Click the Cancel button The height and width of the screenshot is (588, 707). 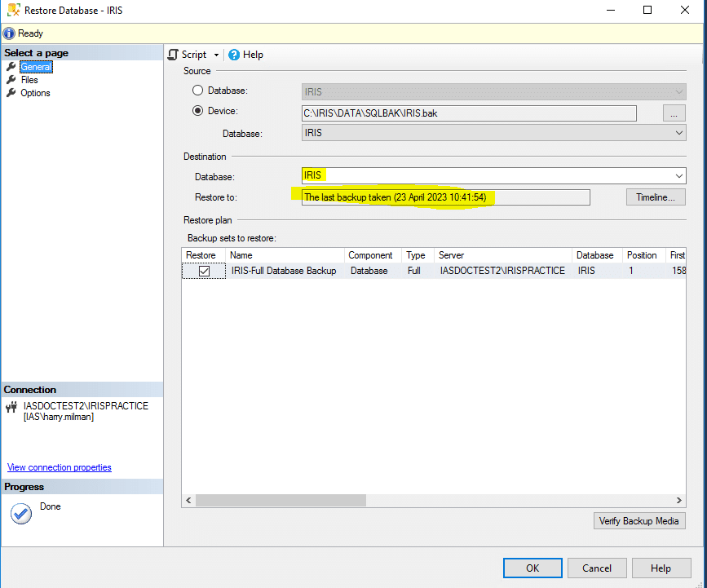tap(597, 568)
